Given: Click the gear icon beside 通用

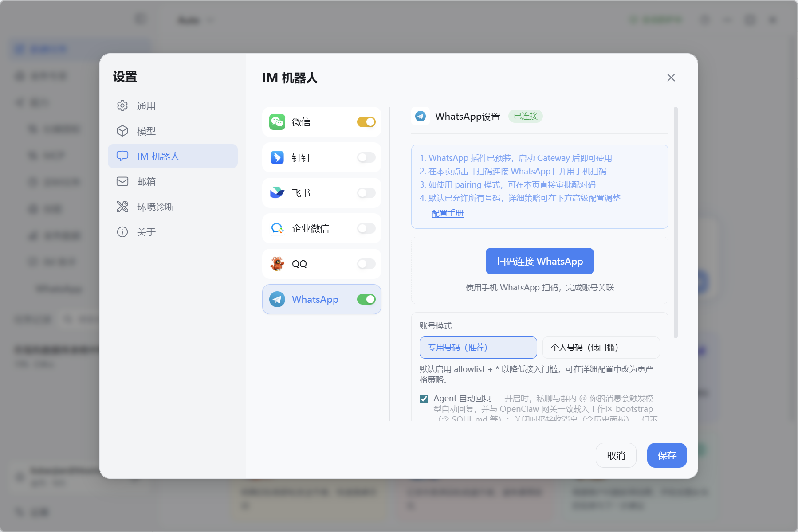Looking at the screenshot, I should pos(122,106).
